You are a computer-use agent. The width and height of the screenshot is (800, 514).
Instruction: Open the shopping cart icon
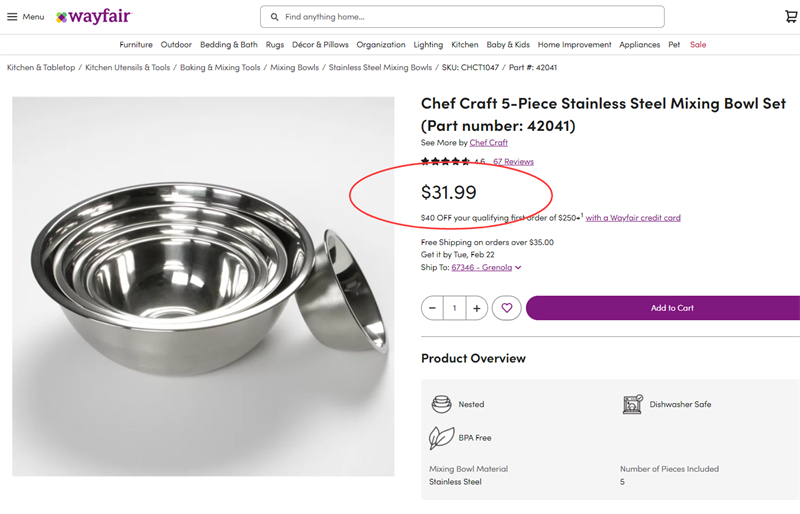[x=791, y=17]
